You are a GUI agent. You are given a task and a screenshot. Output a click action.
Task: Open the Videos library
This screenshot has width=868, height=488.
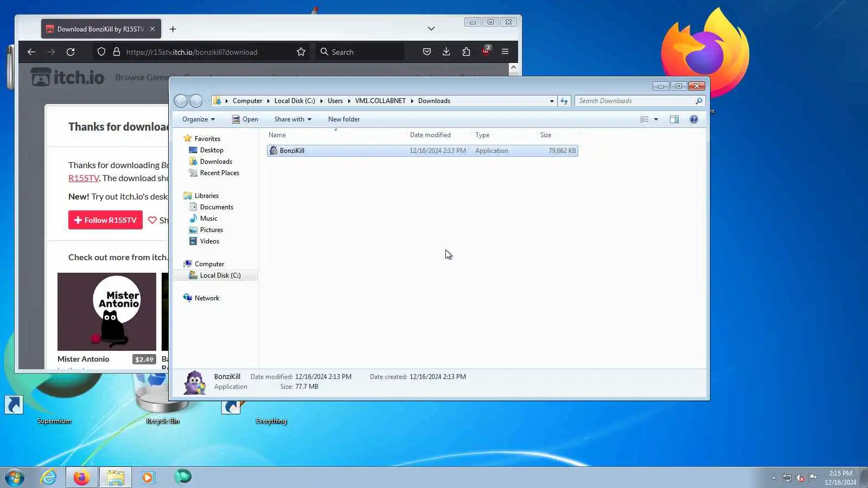[x=209, y=241]
